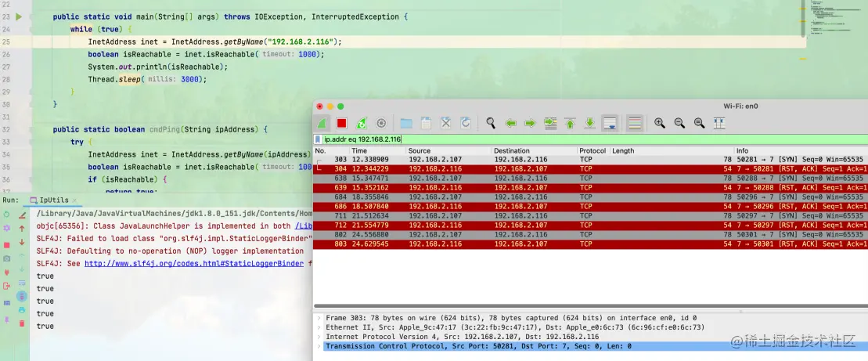Click resize columns to fit contents icon

719,123
